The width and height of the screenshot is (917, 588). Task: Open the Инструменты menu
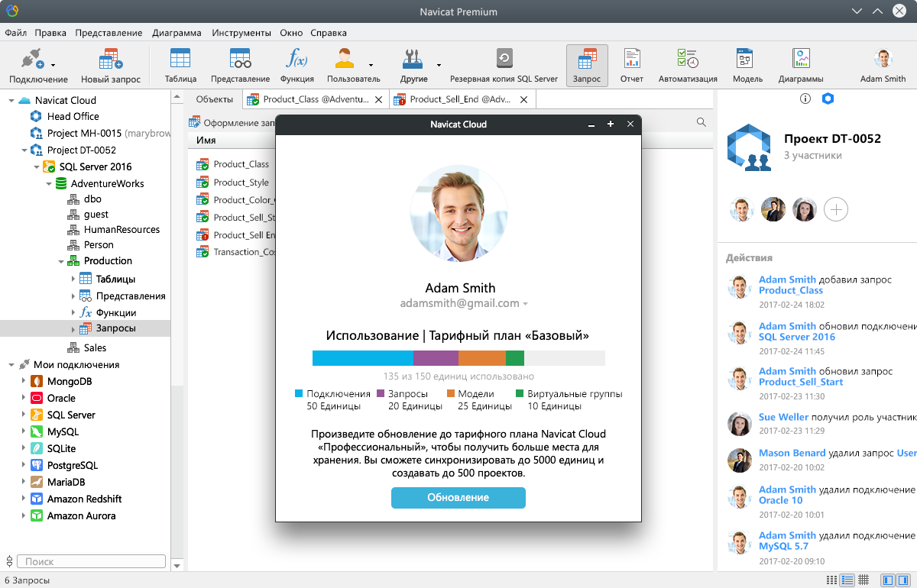[241, 33]
